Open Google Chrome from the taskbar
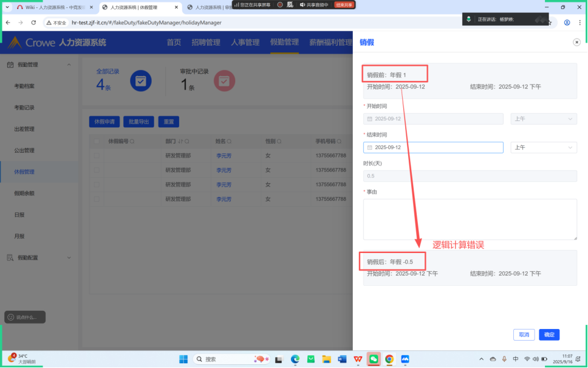Screen dimensions: 588x368 389,359
